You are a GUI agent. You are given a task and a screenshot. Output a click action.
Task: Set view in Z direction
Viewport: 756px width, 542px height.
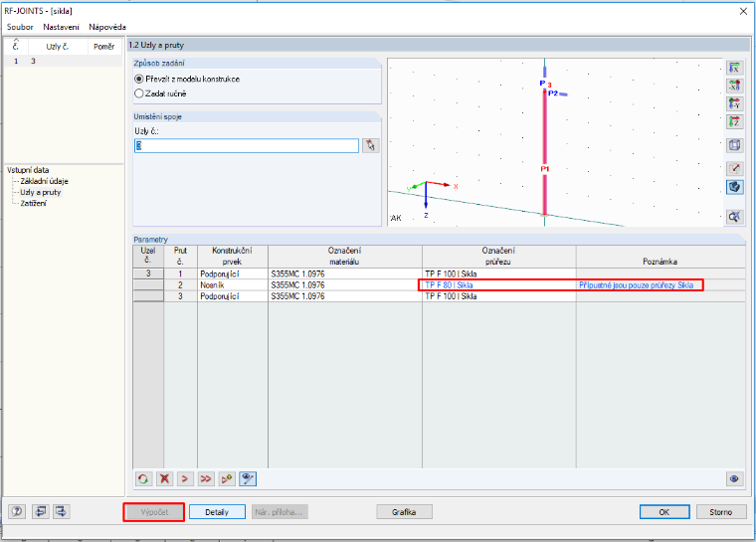(x=734, y=121)
